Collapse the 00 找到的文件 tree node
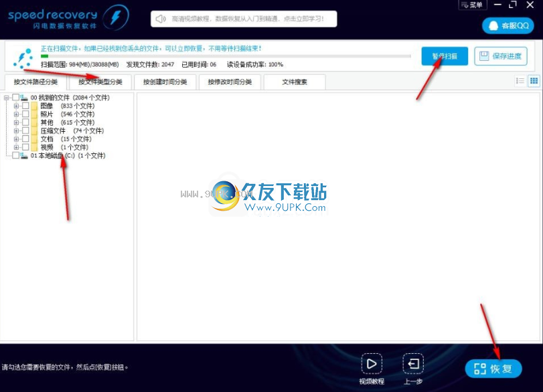Image resolution: width=543 pixels, height=392 pixels. pyautogui.click(x=6, y=98)
